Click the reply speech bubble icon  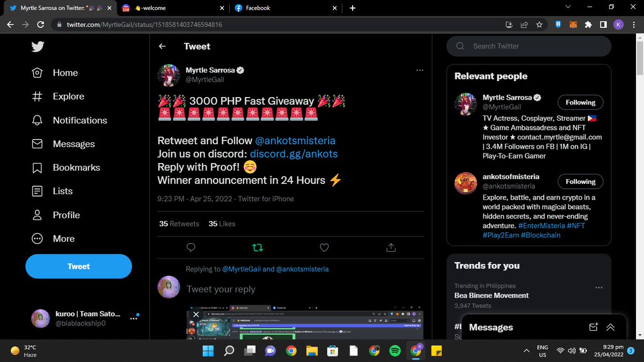(191, 247)
